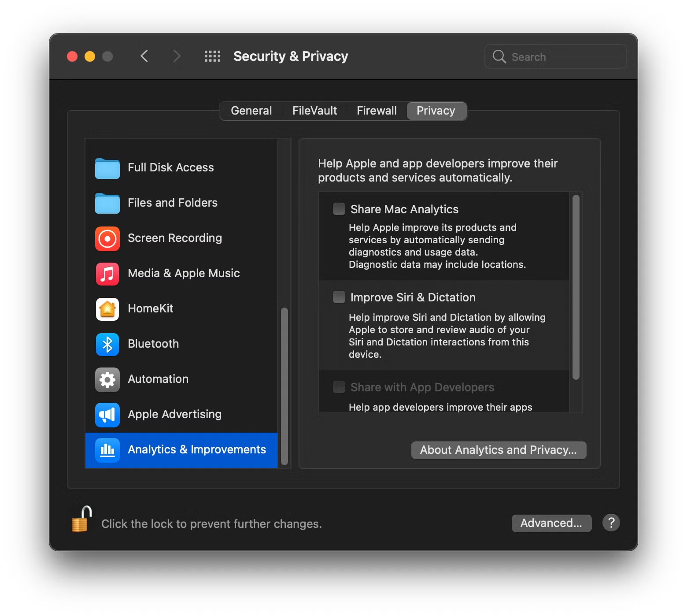This screenshot has width=687, height=616.
Task: Select the Privacy tab
Action: point(436,111)
